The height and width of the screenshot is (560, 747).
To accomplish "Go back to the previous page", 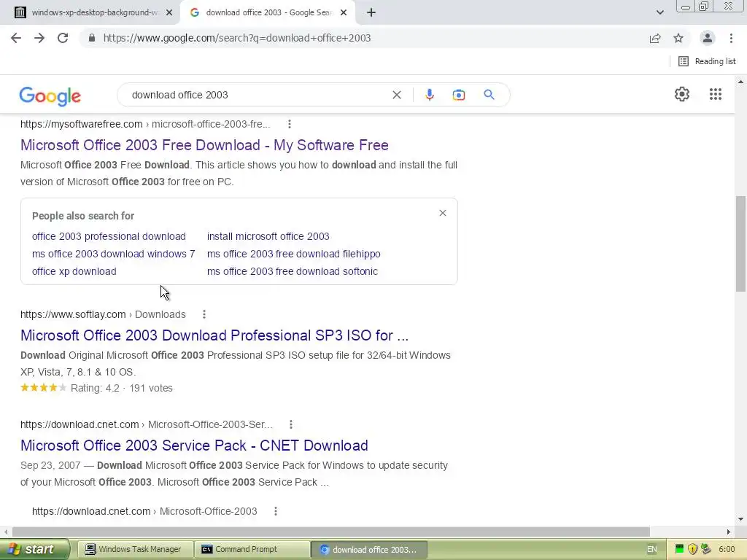I will (16, 38).
